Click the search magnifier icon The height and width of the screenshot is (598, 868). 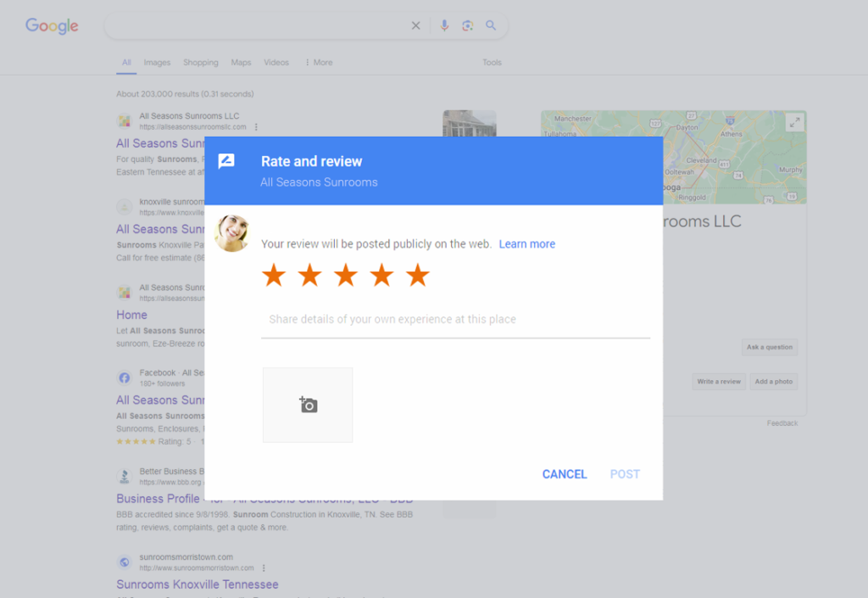[x=491, y=25]
